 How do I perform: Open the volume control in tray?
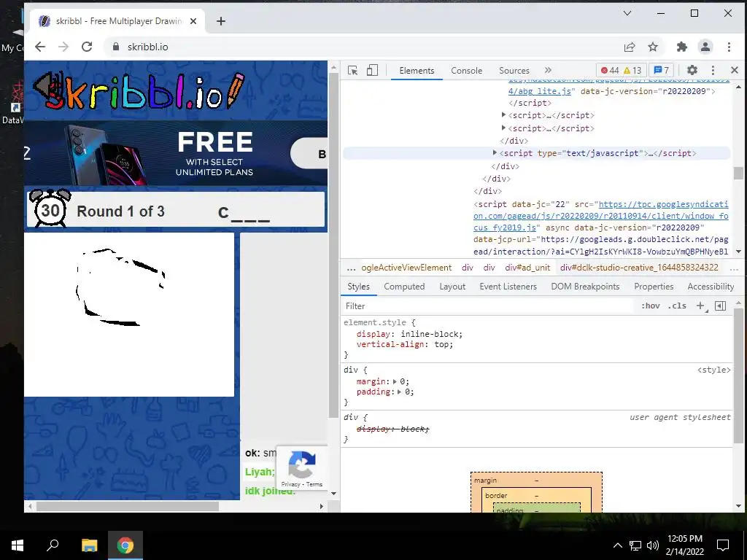tap(653, 545)
